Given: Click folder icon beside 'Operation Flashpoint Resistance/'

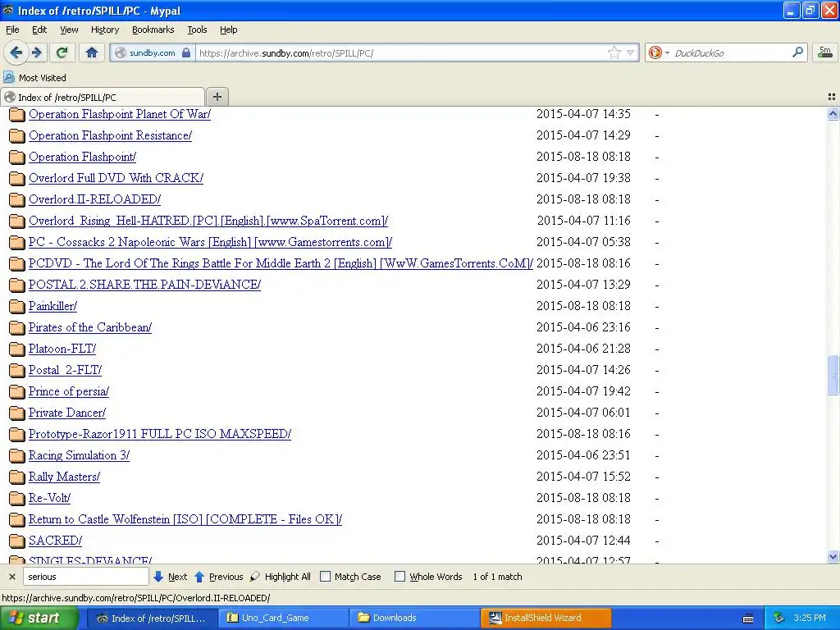Looking at the screenshot, I should coord(17,136).
